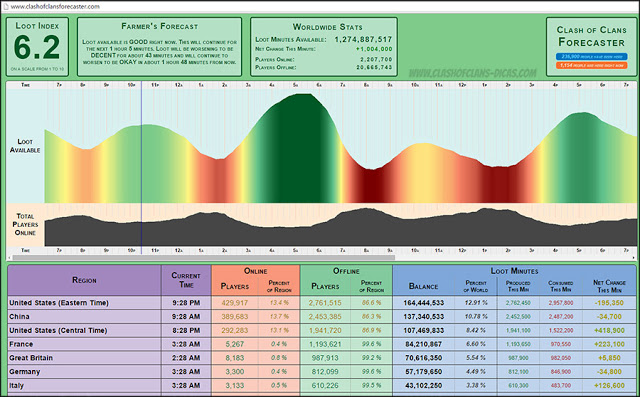Click balance value 84,210,867
The image size is (640, 397).
coord(423,344)
